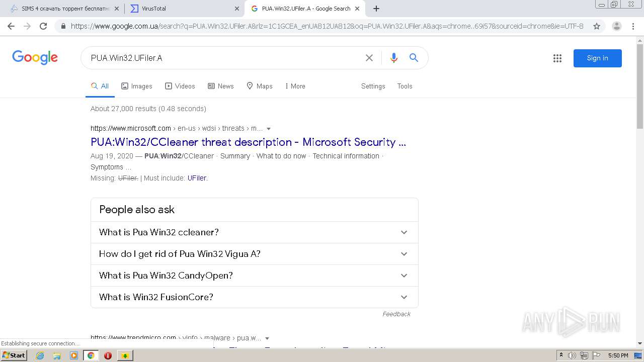This screenshot has width=644, height=362.
Task: Open clock showing 5:50 PM
Action: [618, 355]
